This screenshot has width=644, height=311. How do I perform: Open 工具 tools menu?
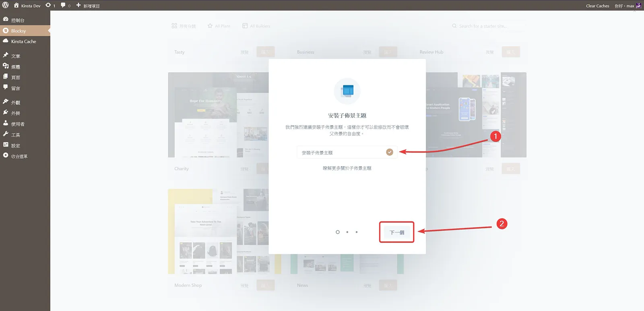(25, 135)
